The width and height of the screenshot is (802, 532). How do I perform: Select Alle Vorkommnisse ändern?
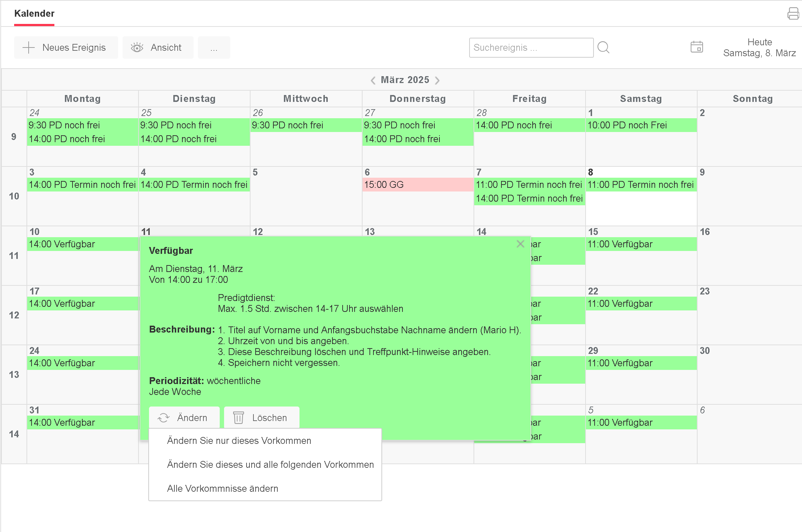point(222,488)
